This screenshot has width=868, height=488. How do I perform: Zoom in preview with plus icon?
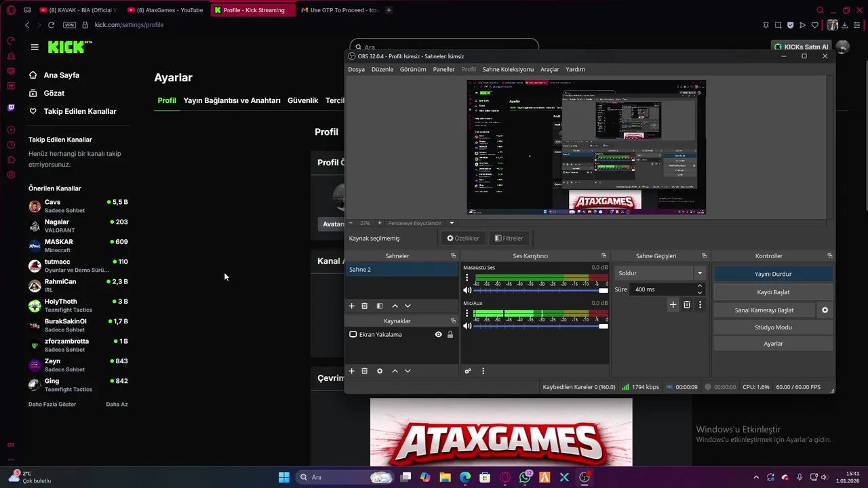coord(379,223)
